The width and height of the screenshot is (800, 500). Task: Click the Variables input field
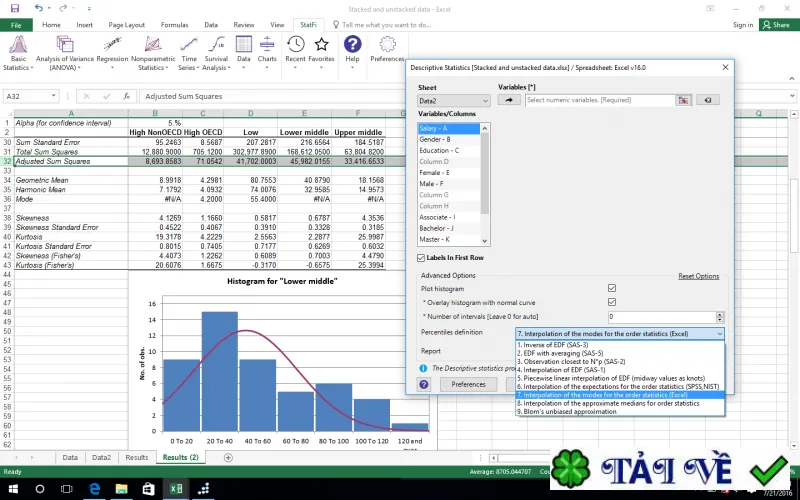[600, 100]
